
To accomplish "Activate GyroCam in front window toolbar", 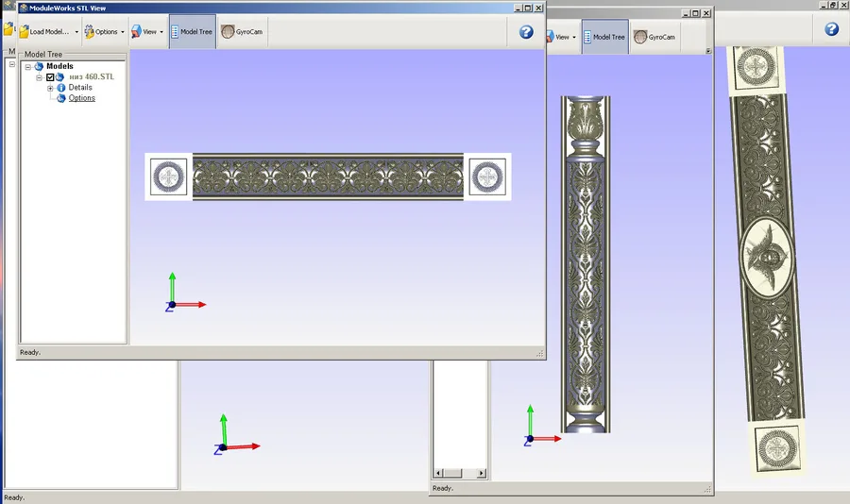I will coord(243,32).
